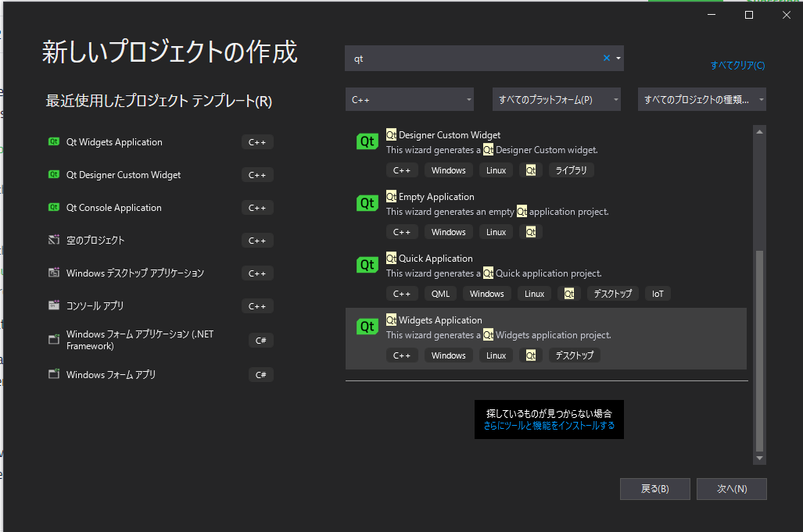The height and width of the screenshot is (532, 803).
Task: Clear the search text with the X icon
Action: (607, 58)
